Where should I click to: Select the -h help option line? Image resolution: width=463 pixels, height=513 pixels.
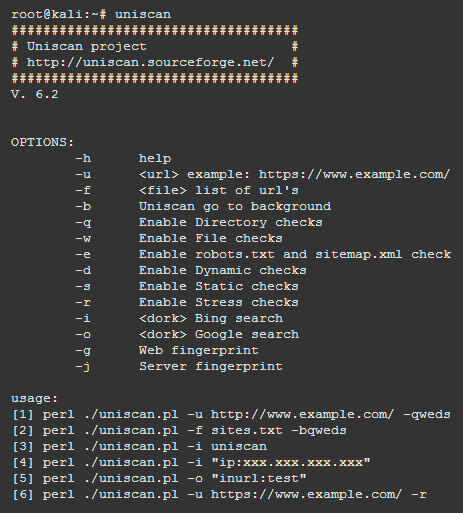(123, 158)
